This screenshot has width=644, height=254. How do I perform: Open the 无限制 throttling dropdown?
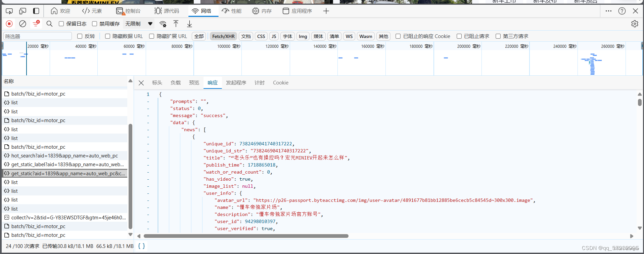[139, 24]
